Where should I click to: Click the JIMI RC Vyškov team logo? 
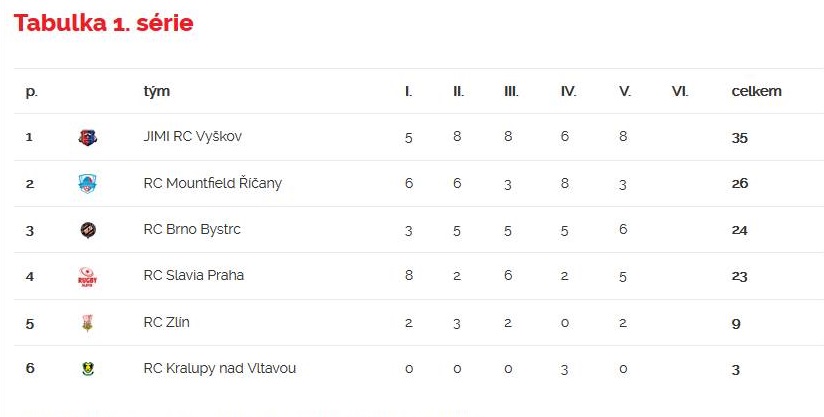[88, 138]
